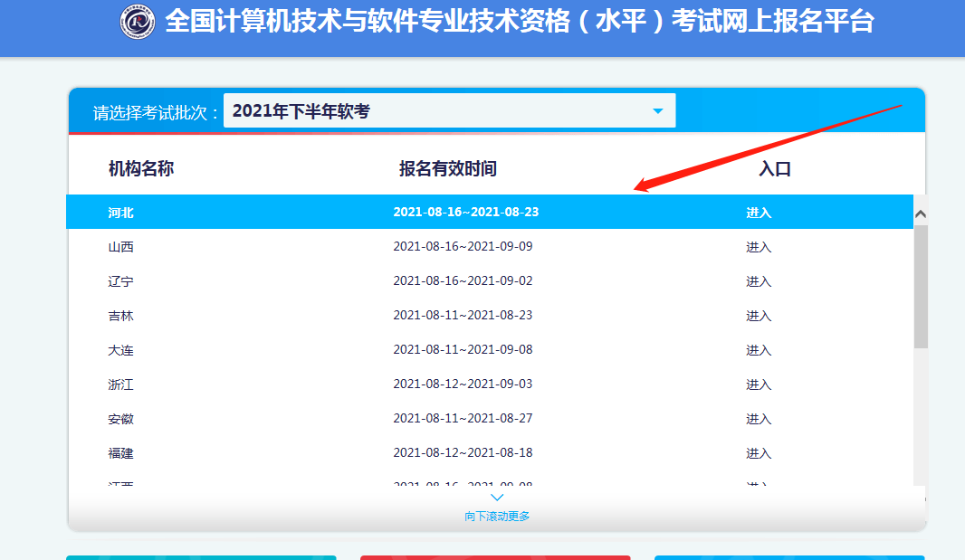Click 进入 for the 吉林 row
The height and width of the screenshot is (560, 965).
(x=759, y=316)
